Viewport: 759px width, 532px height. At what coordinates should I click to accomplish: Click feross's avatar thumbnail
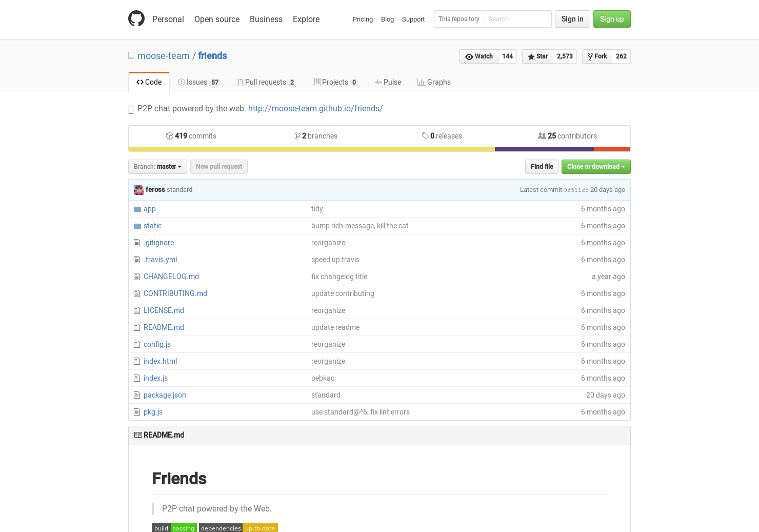pyautogui.click(x=139, y=190)
